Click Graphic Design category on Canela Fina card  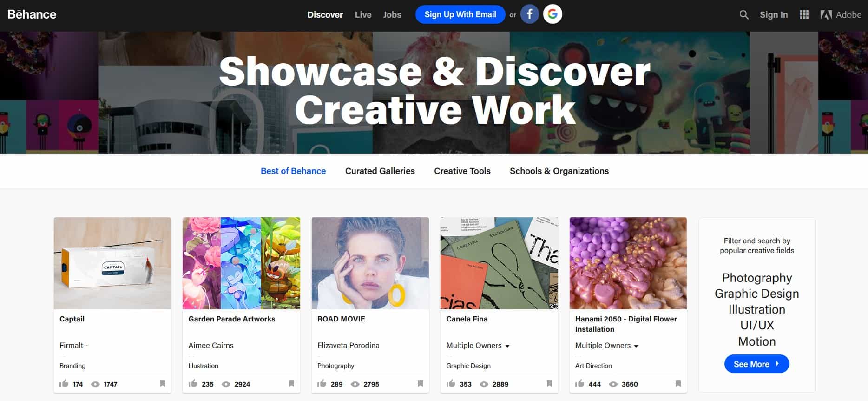pyautogui.click(x=468, y=366)
